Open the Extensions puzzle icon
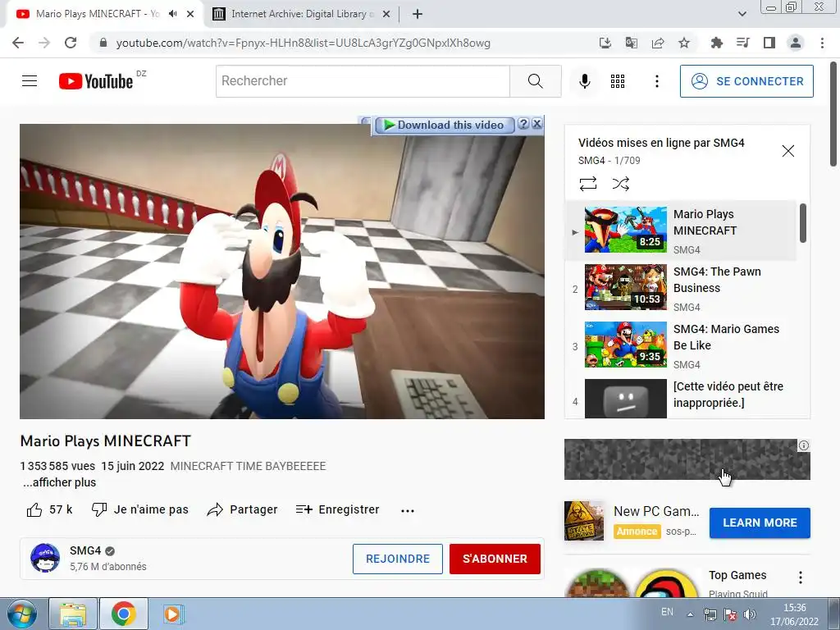Screen dimensions: 840x630 [x=716, y=43]
